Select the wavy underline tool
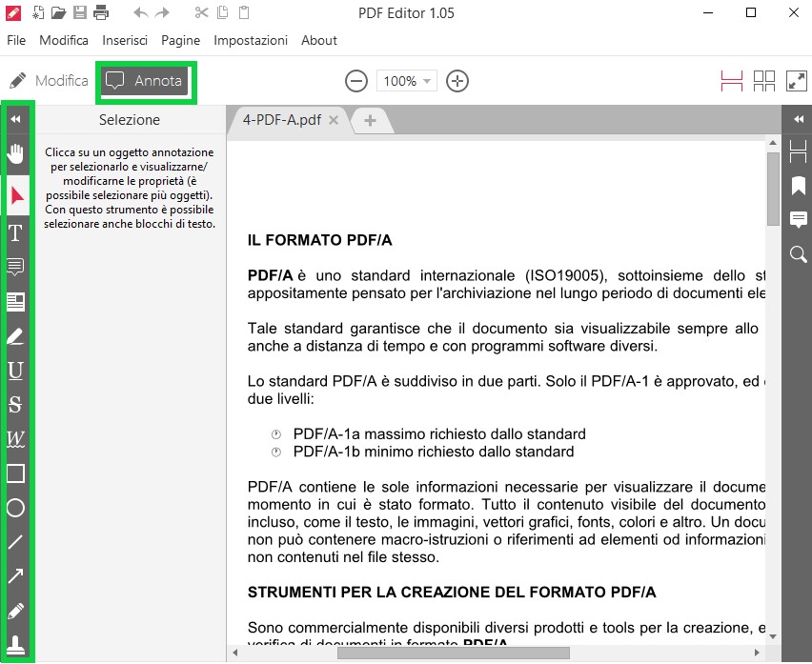Screen dimensions: 812x664 15,439
